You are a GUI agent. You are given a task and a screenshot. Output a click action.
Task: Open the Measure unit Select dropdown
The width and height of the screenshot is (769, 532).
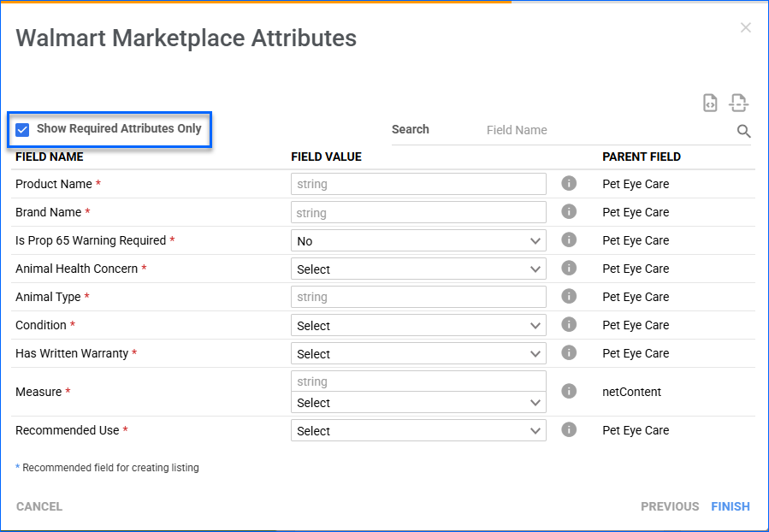point(418,403)
